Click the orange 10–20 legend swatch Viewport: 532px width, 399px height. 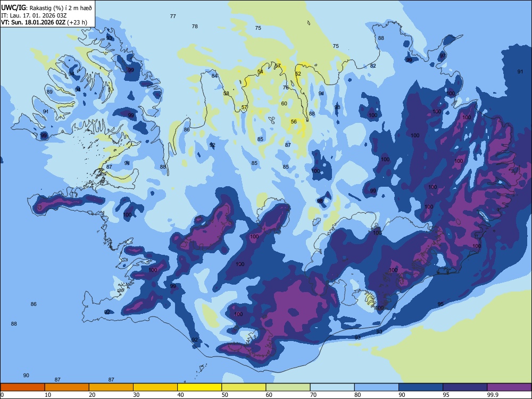[x=67, y=387]
